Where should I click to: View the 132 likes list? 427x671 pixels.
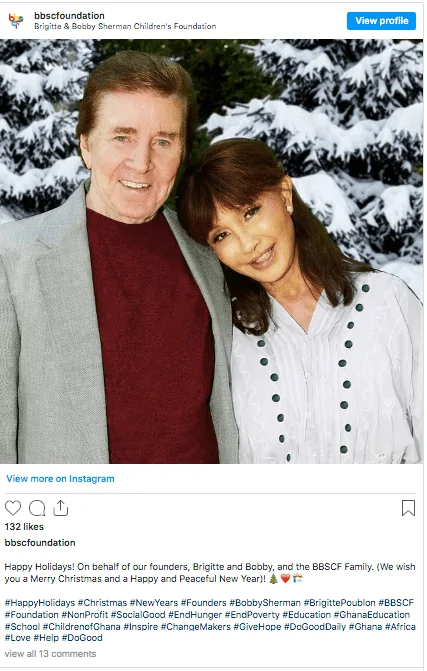point(24,526)
